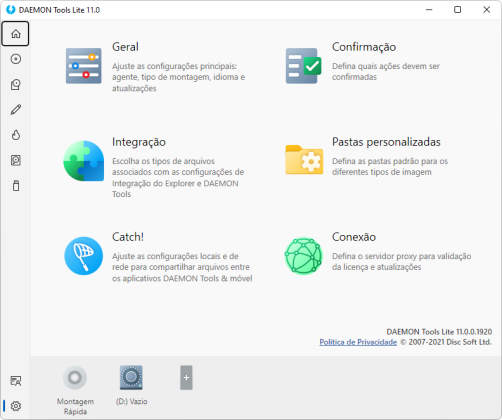
Task: Select the disc Images sidebar icon
Action: pyautogui.click(x=16, y=59)
